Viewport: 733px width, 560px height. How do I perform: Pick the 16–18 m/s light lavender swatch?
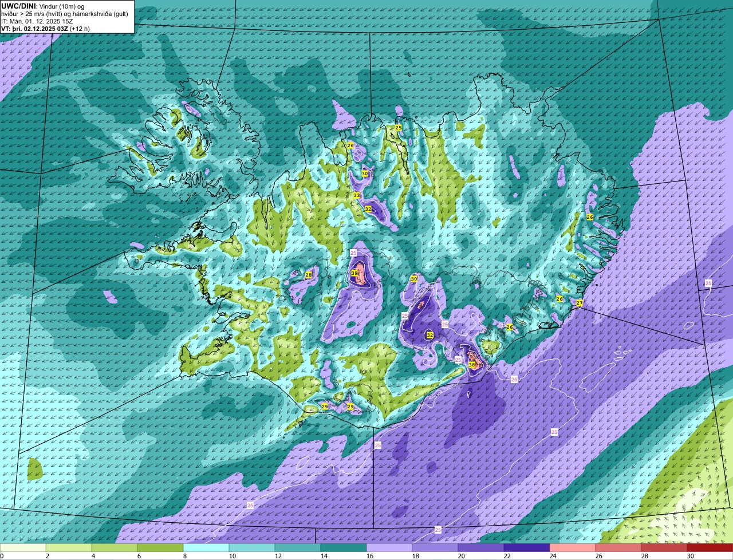click(389, 548)
